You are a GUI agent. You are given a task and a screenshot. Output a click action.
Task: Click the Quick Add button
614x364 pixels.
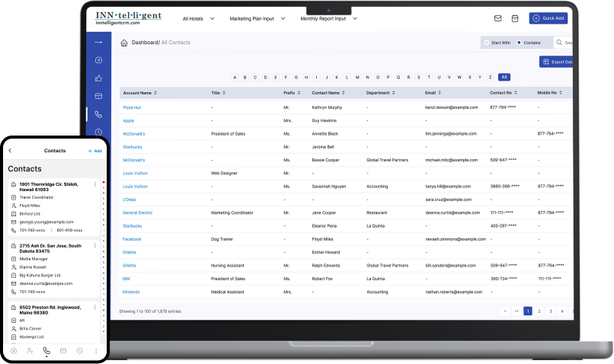point(548,18)
